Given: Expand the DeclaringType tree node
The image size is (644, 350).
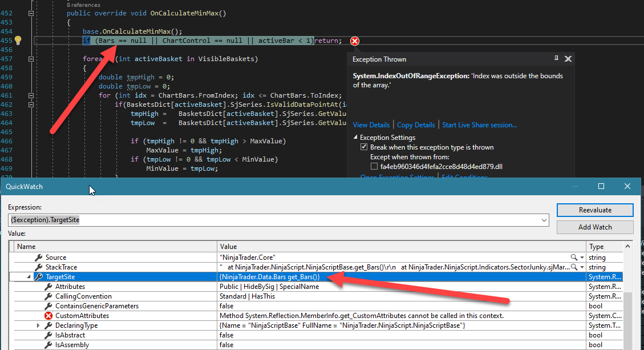Looking at the screenshot, I should pyautogui.click(x=39, y=325).
